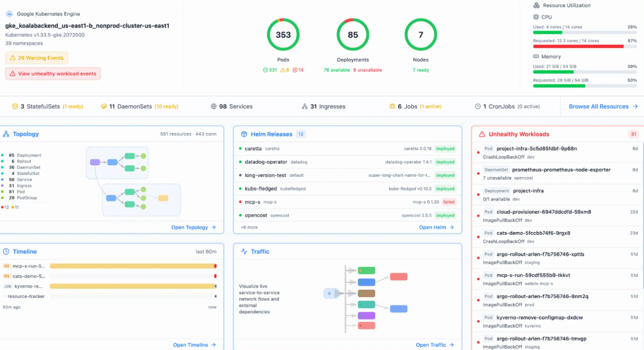Open the project-infra Deployment entry

coord(557,195)
